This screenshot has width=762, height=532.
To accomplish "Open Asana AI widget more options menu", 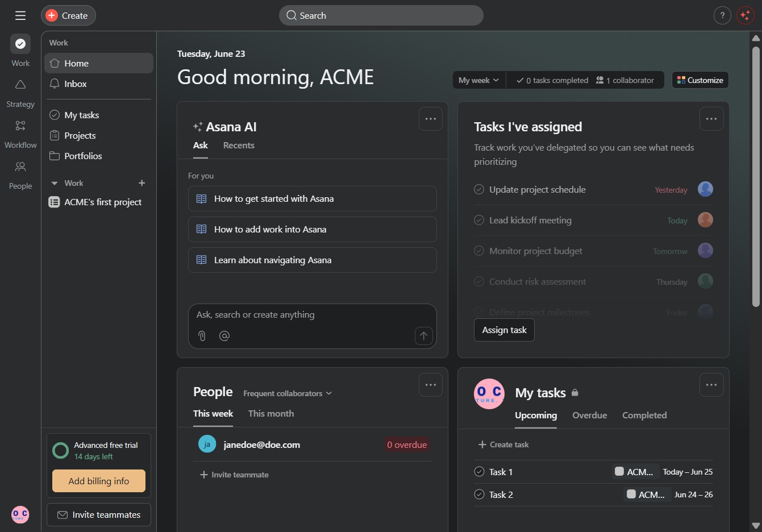I will pyautogui.click(x=431, y=119).
